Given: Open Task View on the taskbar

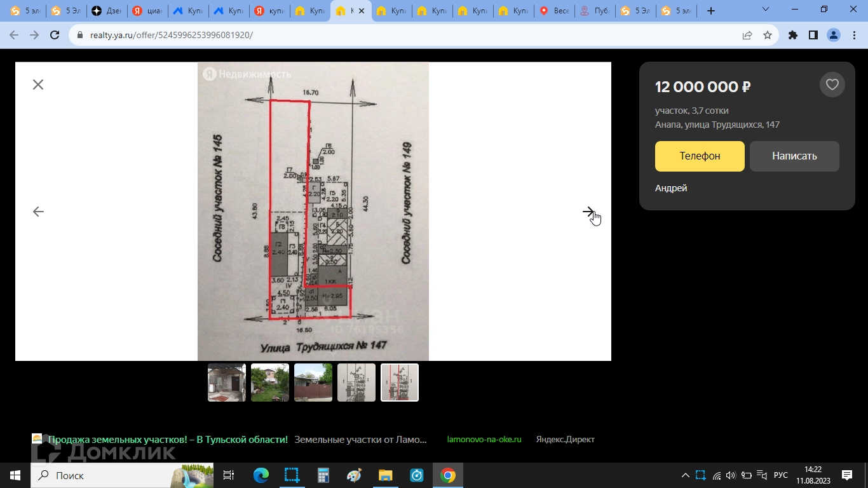Looking at the screenshot, I should (229, 475).
